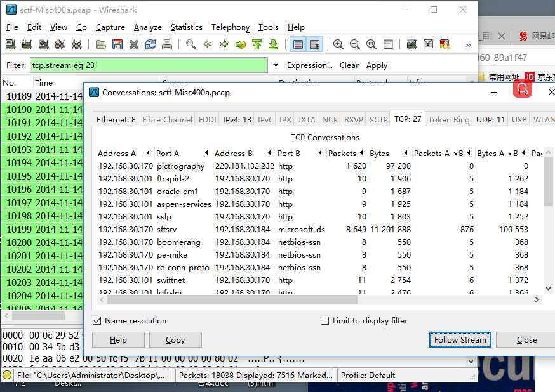
Task: Zoom in toolbar icon
Action: [338, 44]
